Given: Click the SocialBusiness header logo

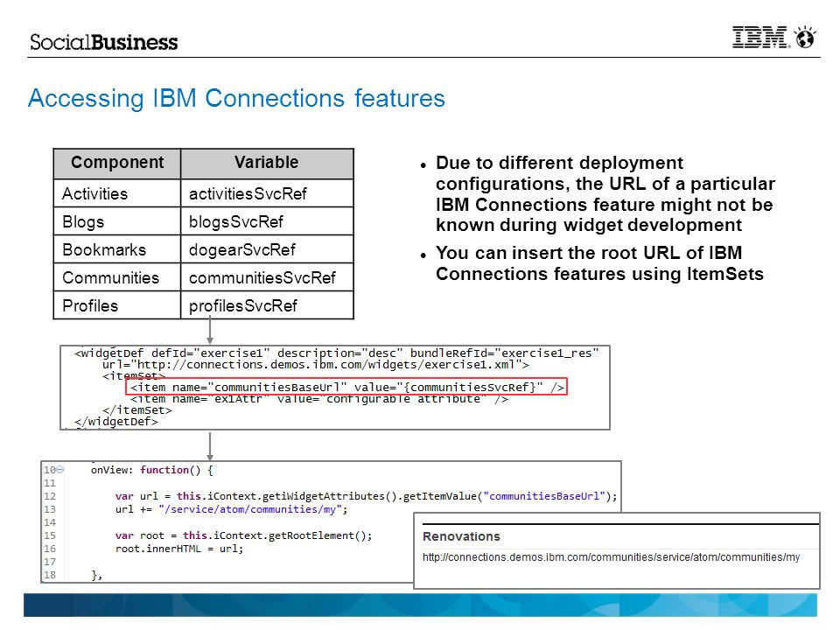Looking at the screenshot, I should pos(103,42).
